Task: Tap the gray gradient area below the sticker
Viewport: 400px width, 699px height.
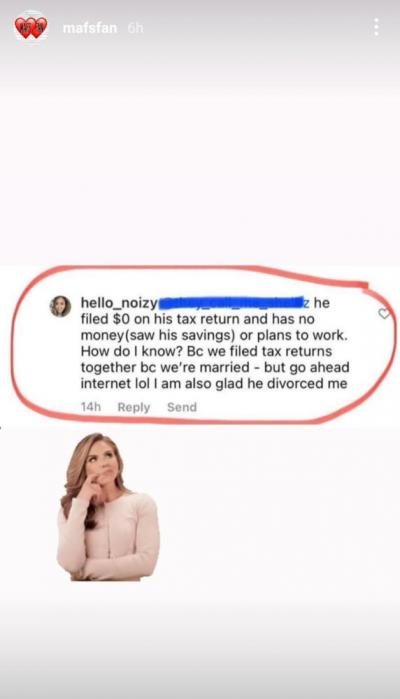Action: (200, 642)
